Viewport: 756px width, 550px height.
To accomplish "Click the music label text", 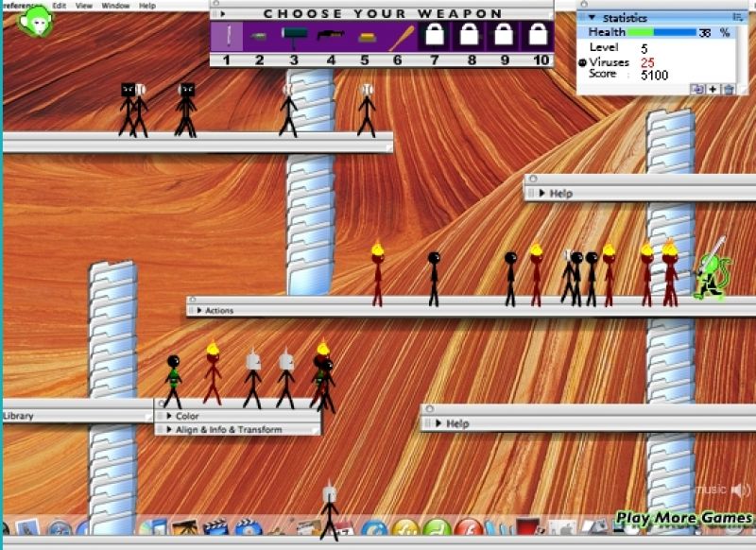I will [712, 490].
